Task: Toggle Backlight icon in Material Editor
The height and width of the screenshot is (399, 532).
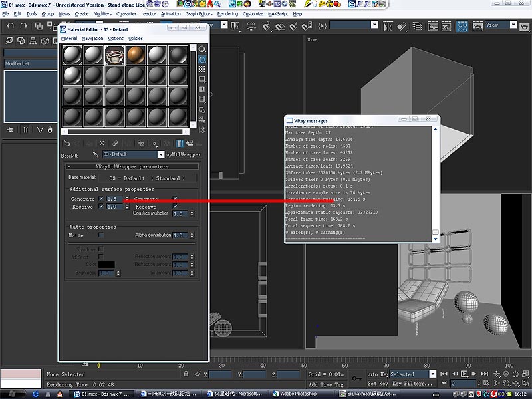Action: click(x=202, y=59)
